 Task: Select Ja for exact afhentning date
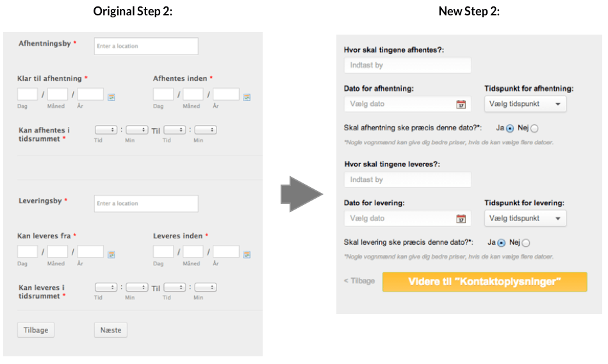510,128
